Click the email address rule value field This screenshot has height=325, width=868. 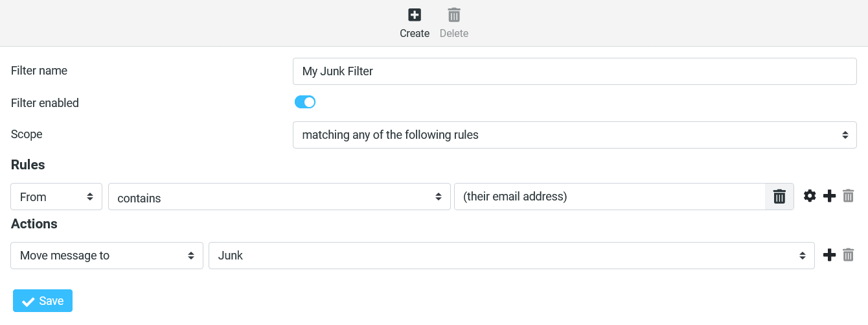click(609, 197)
